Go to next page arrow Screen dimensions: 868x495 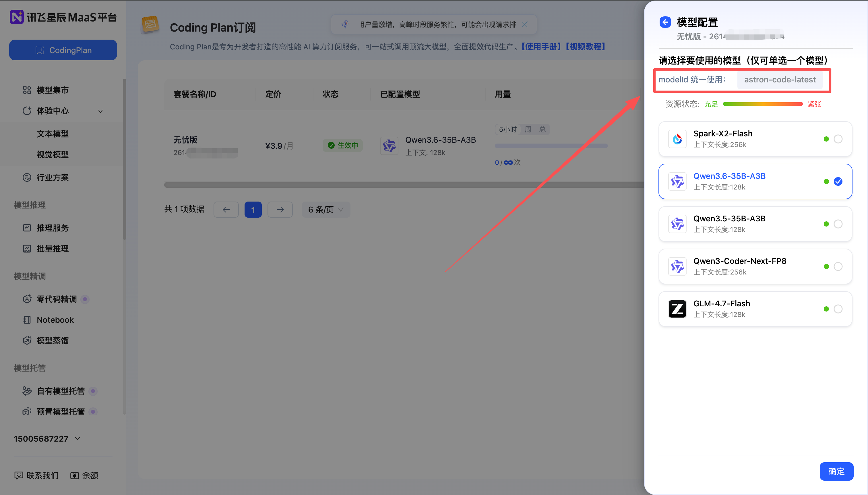tap(280, 209)
